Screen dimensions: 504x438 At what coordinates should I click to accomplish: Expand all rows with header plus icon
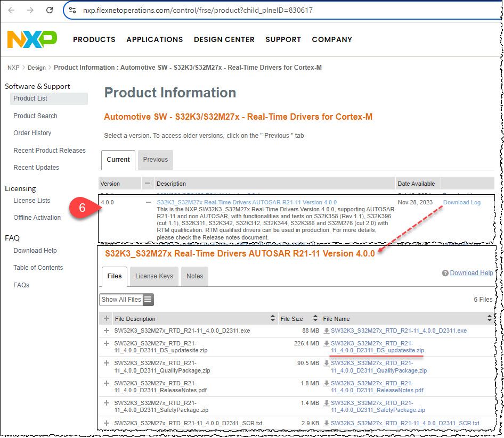tap(107, 318)
